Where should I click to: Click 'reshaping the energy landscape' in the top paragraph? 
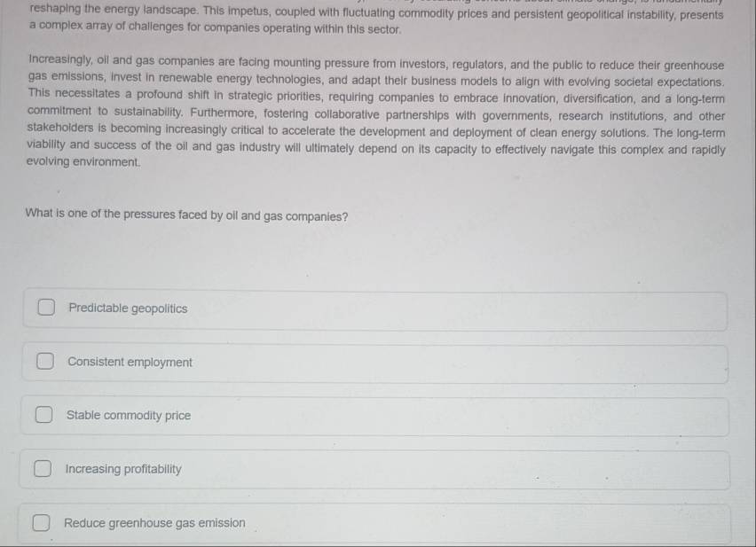coord(114,10)
